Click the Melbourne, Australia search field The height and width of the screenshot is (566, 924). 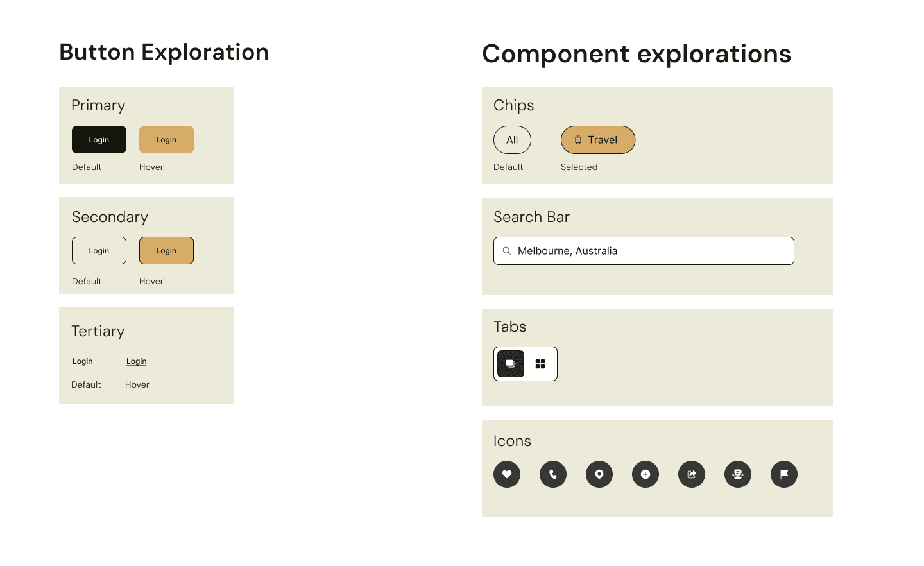click(x=644, y=251)
